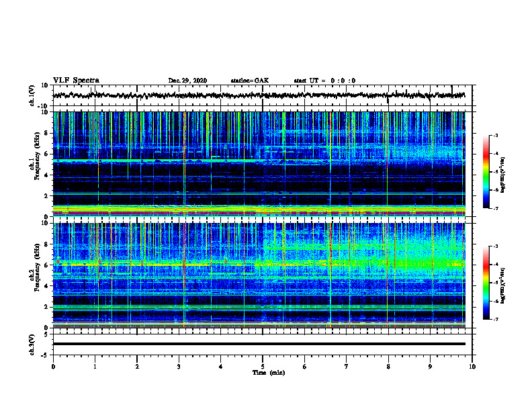532x411 pixels.
Task: Click the "station=GAK" header label
Action: (250, 81)
